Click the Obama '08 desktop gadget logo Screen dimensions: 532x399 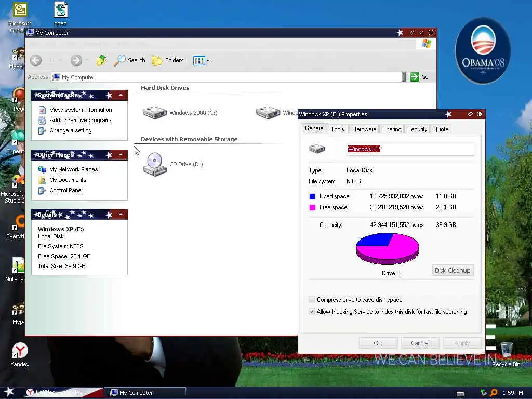click(483, 51)
